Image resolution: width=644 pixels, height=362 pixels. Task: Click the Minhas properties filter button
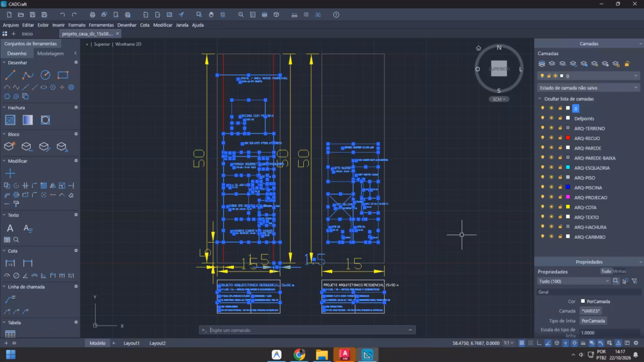619,271
